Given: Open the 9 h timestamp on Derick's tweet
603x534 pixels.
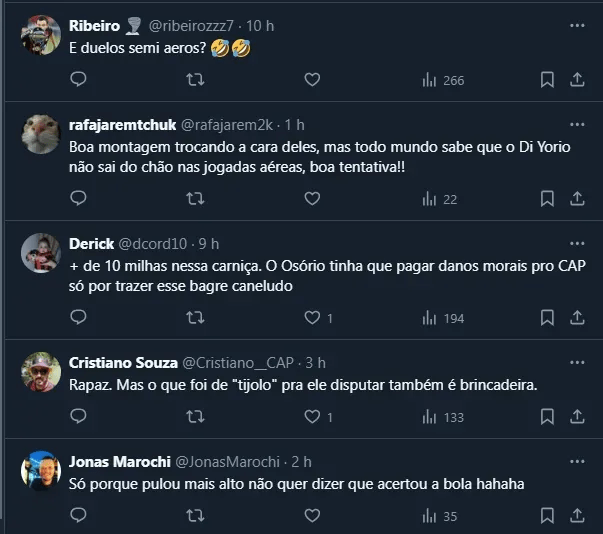Looking at the screenshot, I should 208,243.
